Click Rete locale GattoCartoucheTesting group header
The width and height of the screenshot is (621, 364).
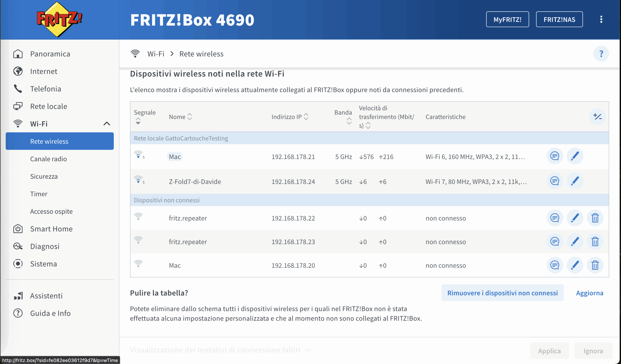click(369, 138)
